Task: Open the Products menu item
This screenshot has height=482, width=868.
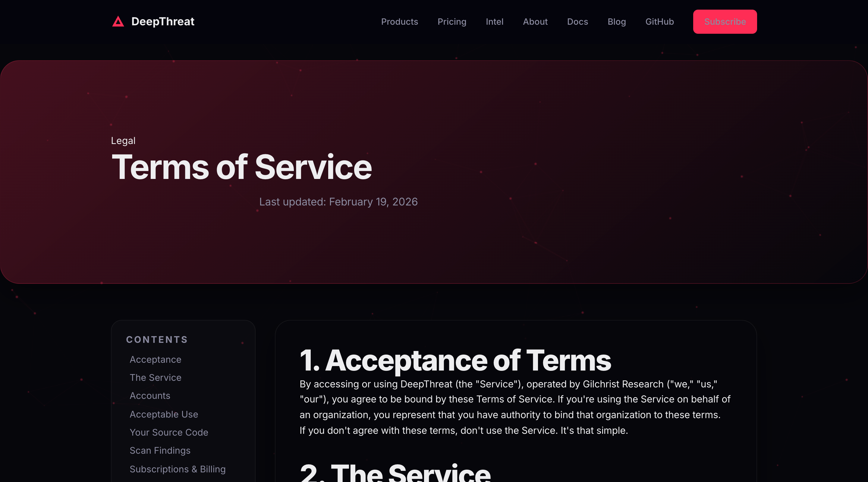Action: 399,22
